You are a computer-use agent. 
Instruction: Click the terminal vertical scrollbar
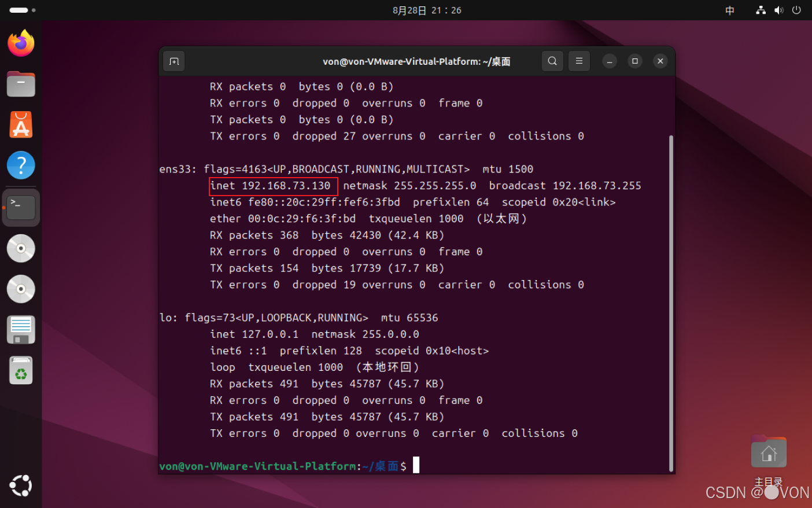[x=671, y=303]
